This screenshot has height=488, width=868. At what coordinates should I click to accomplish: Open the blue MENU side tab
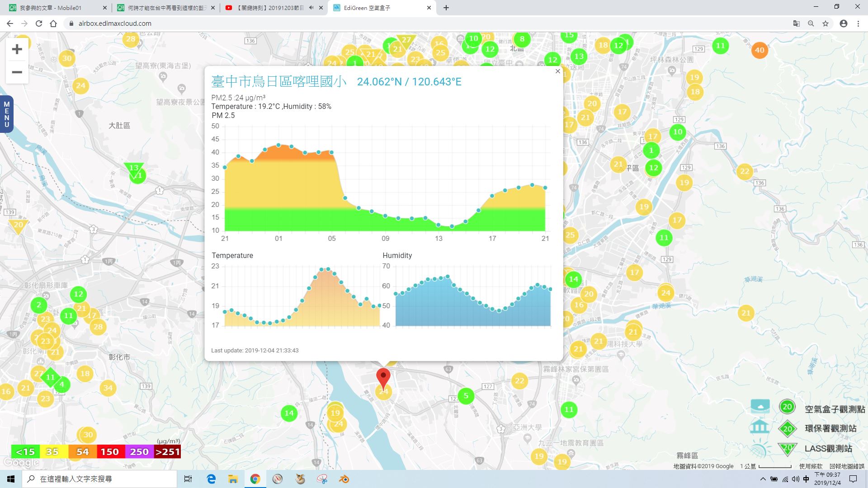pyautogui.click(x=6, y=114)
